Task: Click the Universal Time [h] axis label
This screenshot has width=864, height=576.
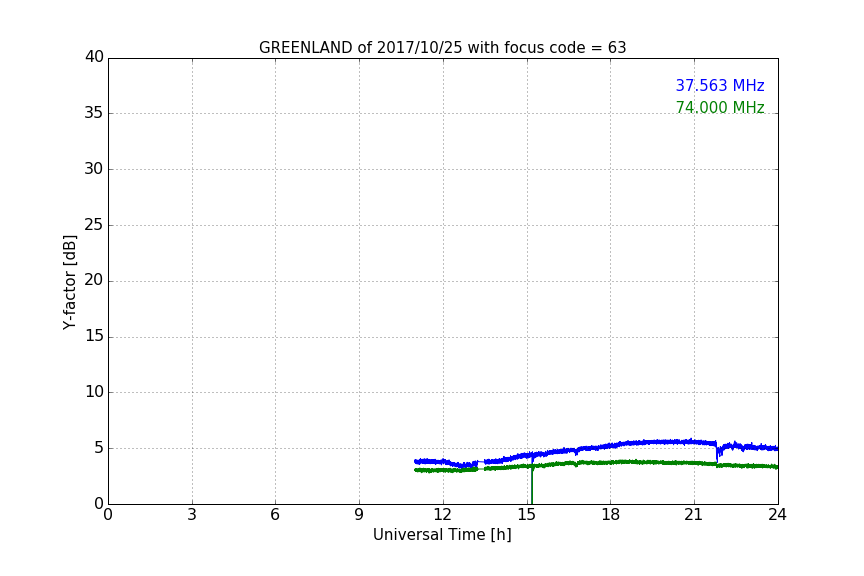Action: click(x=442, y=535)
